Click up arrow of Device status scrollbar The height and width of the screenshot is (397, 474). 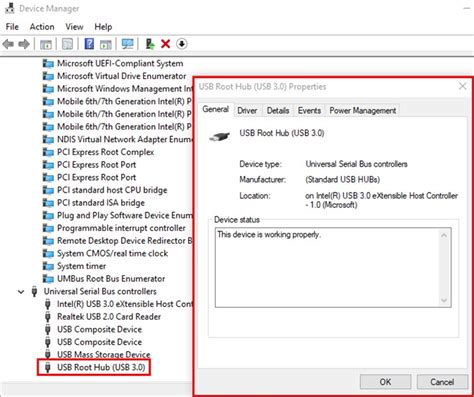(x=444, y=235)
